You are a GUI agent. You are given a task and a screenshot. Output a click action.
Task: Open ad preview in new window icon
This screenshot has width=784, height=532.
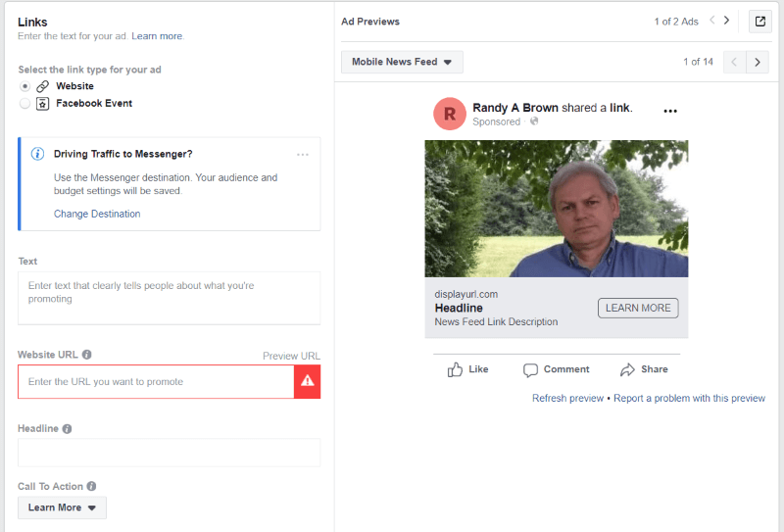pyautogui.click(x=760, y=22)
